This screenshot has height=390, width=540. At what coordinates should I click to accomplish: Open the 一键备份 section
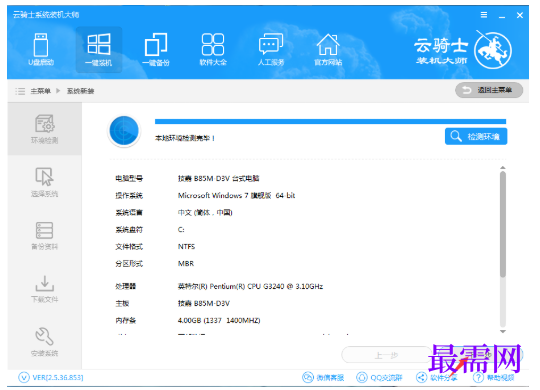tap(156, 50)
